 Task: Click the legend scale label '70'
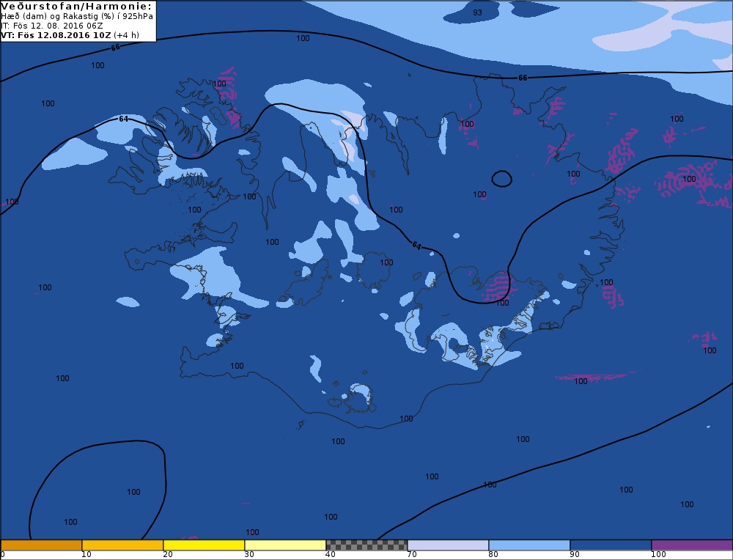[412, 555]
